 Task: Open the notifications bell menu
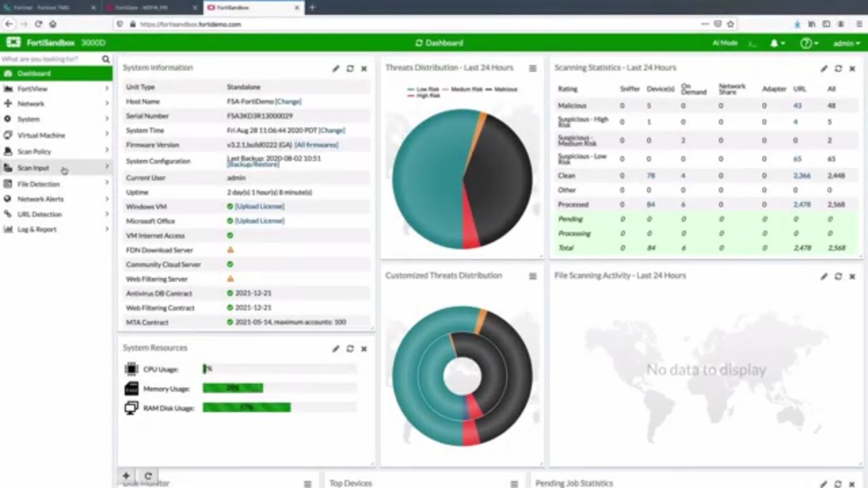point(777,43)
